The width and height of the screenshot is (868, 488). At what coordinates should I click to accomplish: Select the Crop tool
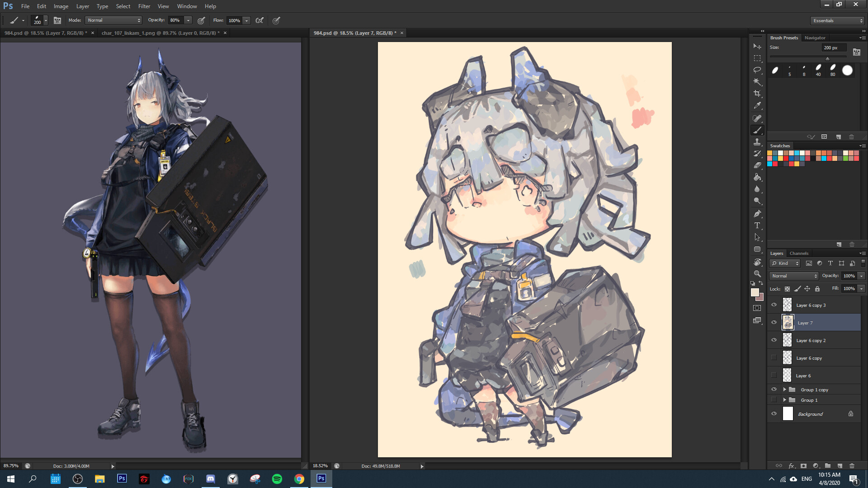tap(757, 94)
